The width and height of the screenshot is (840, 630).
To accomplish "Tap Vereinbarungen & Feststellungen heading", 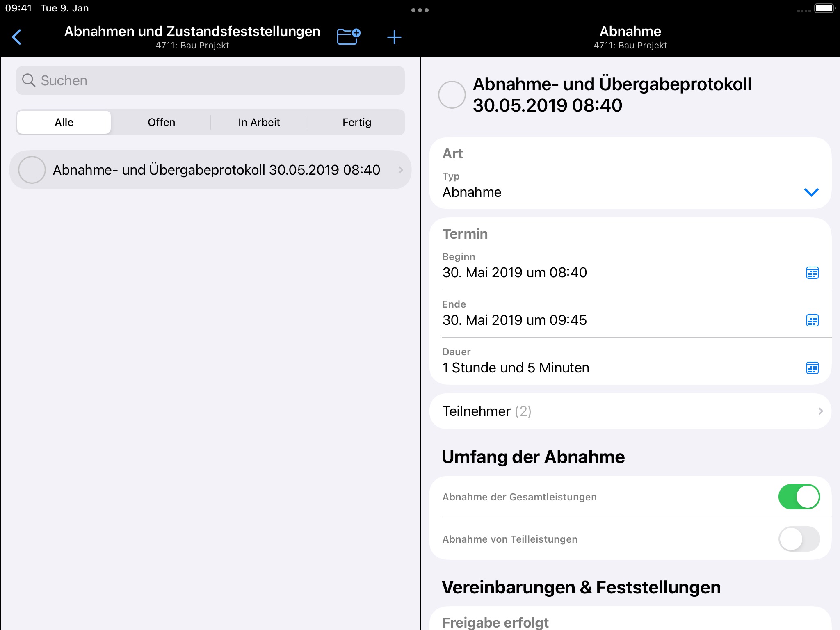I will [581, 587].
